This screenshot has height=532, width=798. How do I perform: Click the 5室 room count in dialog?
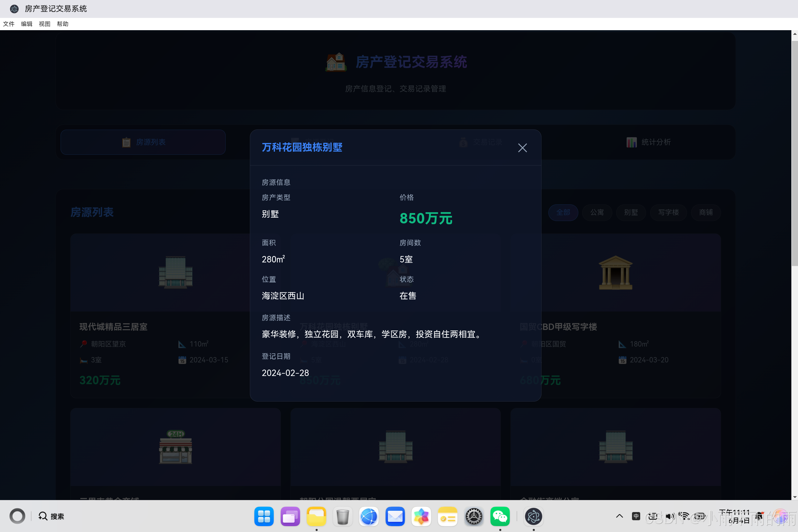pos(406,259)
